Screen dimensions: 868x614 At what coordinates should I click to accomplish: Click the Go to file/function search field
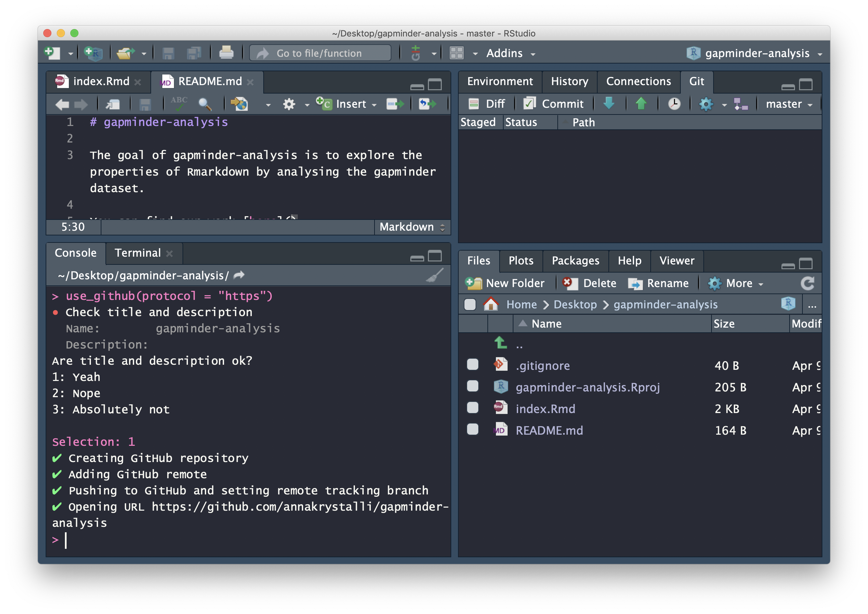[x=320, y=53]
